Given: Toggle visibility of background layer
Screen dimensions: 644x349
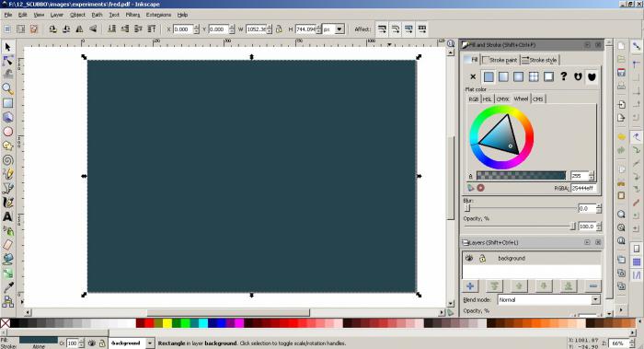Looking at the screenshot, I should point(469,258).
